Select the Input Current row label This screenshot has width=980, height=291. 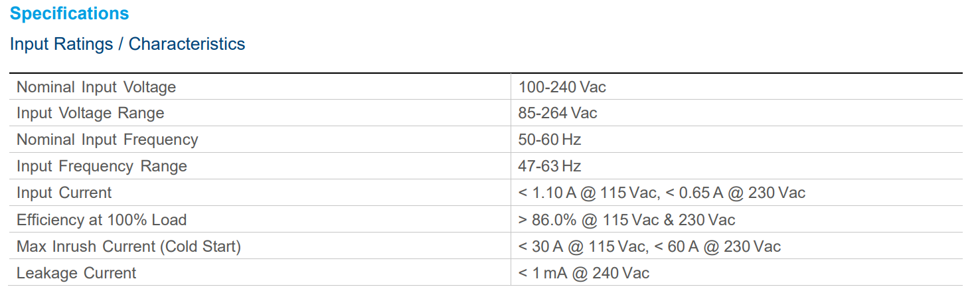(64, 193)
